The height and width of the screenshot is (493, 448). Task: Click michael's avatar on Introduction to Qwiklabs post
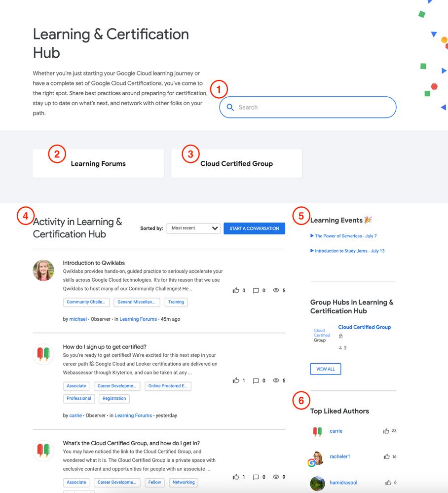point(43,270)
